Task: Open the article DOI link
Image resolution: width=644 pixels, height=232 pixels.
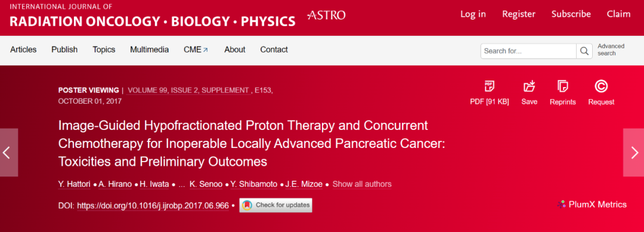Action: 153,206
